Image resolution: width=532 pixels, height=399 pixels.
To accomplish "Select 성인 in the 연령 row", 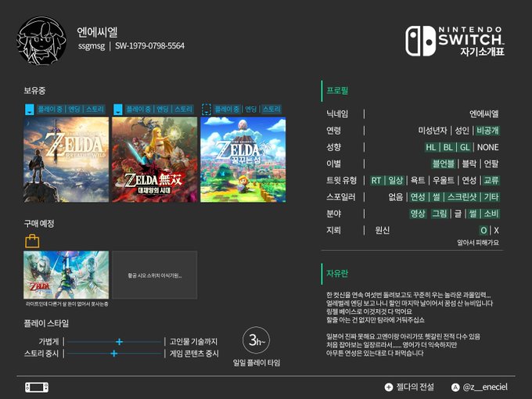I will coord(462,131).
